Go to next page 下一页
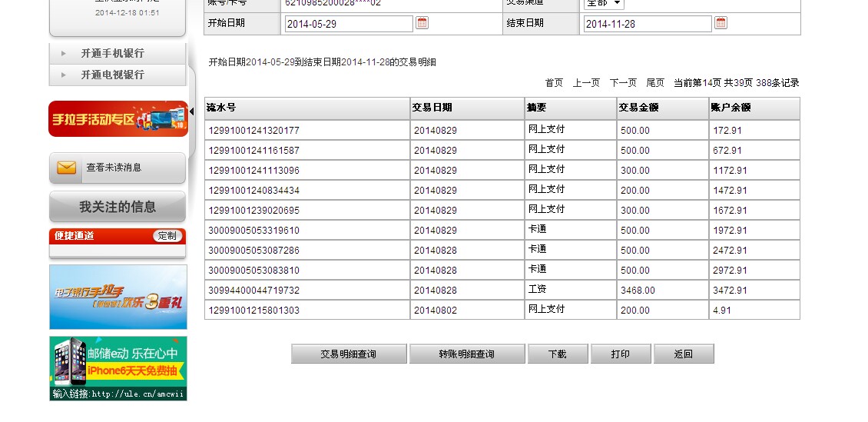This screenshot has height=422, width=868. [x=623, y=83]
